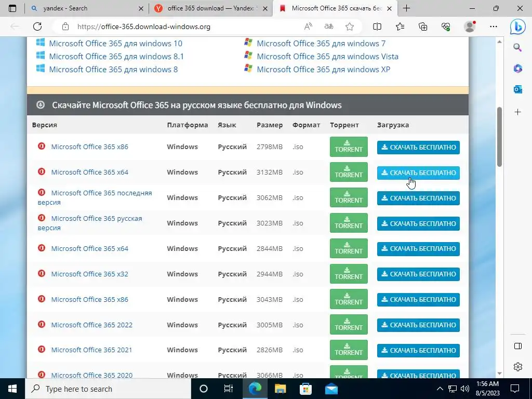Click СКАЧАТЬ БЕСПЛАТНО for the 3132MB x64 row

pyautogui.click(x=418, y=172)
